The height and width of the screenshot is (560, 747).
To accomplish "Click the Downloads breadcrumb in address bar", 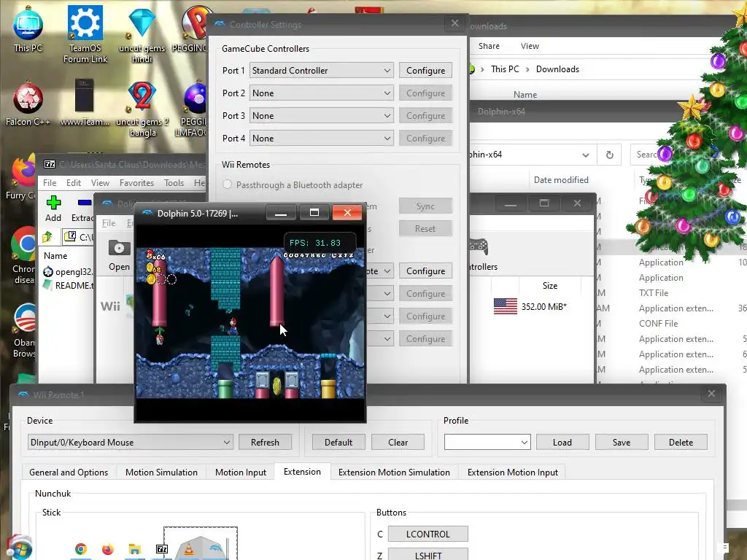I will [557, 69].
